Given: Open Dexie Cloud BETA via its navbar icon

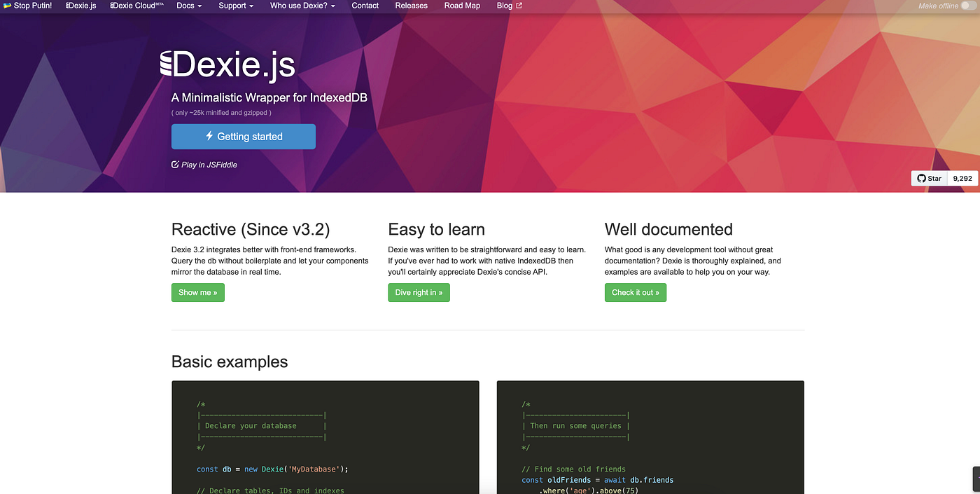Looking at the screenshot, I should (x=112, y=6).
